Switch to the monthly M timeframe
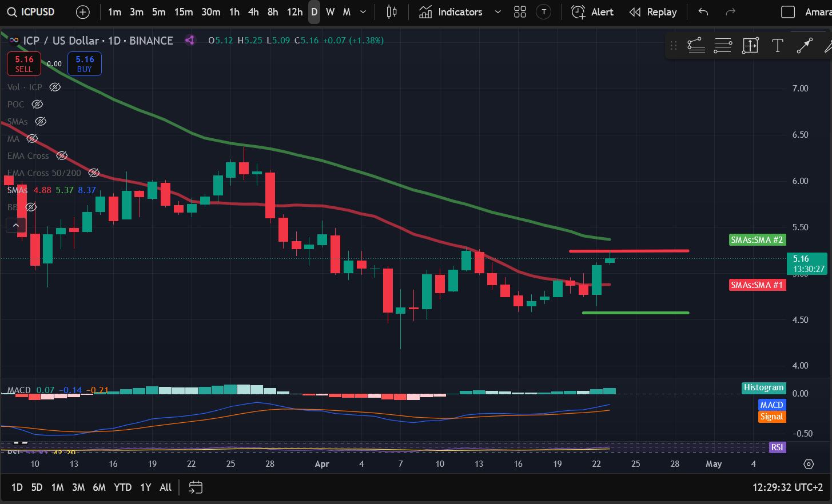 pos(347,12)
